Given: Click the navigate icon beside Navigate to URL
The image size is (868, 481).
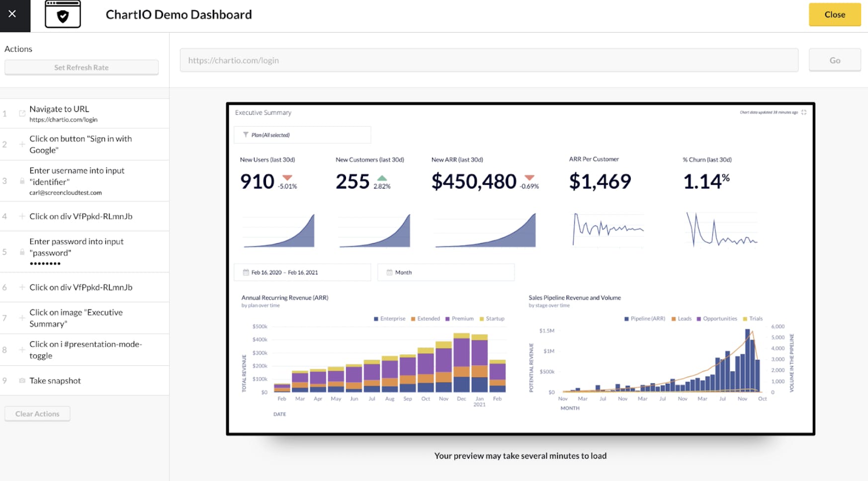Looking at the screenshot, I should click(x=22, y=113).
